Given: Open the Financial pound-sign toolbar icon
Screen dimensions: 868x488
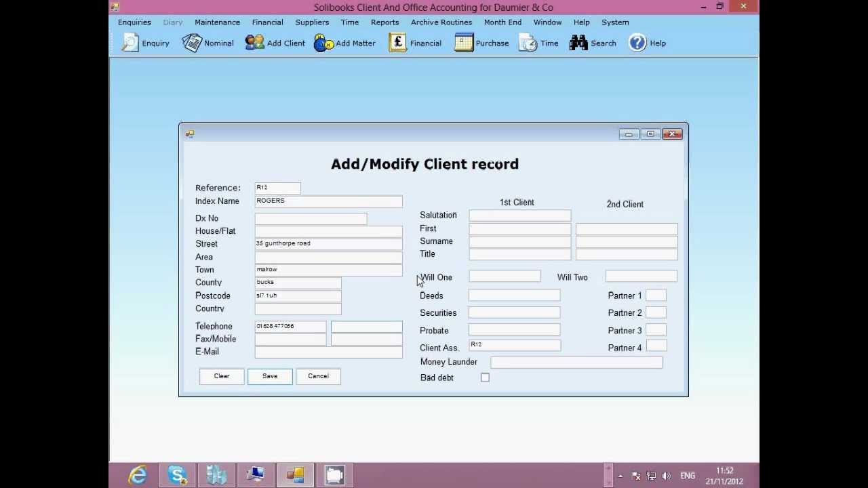Looking at the screenshot, I should point(398,43).
